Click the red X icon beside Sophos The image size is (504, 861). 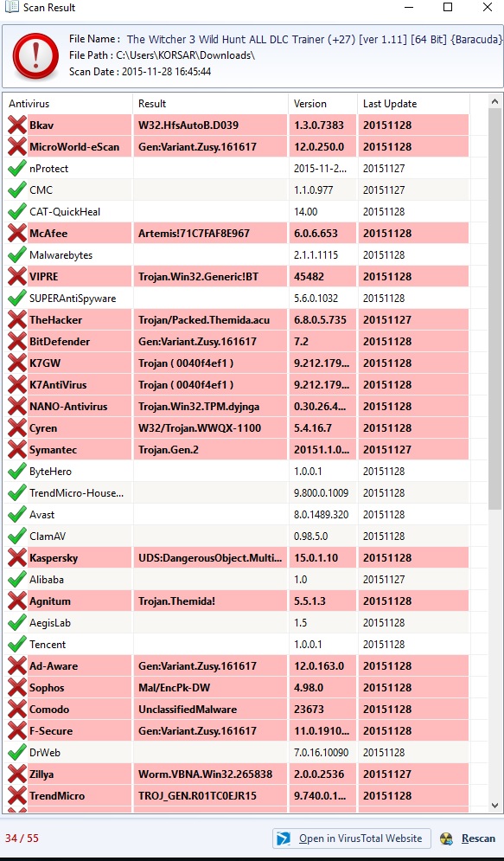17,687
